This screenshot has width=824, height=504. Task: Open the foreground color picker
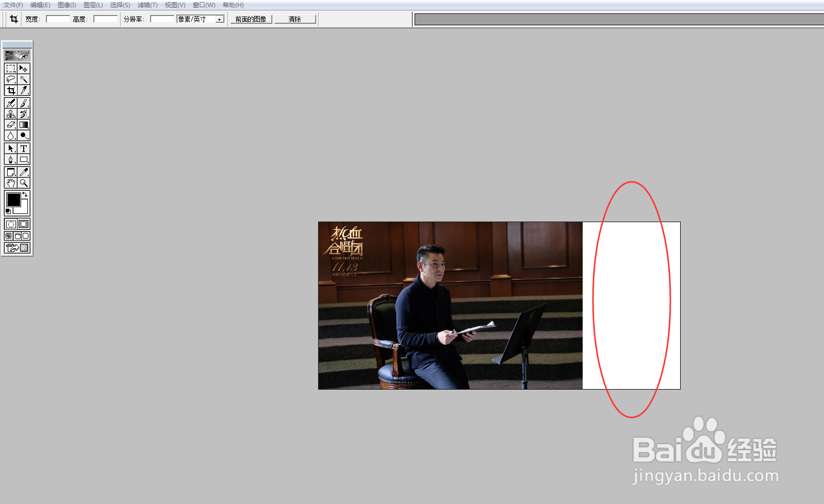pyautogui.click(x=13, y=199)
